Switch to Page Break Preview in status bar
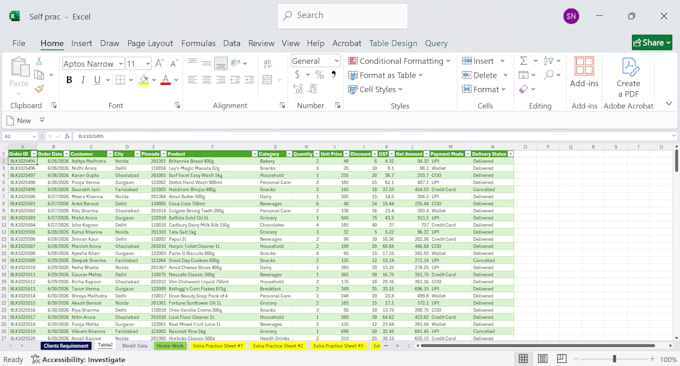680x366 pixels. click(562, 359)
